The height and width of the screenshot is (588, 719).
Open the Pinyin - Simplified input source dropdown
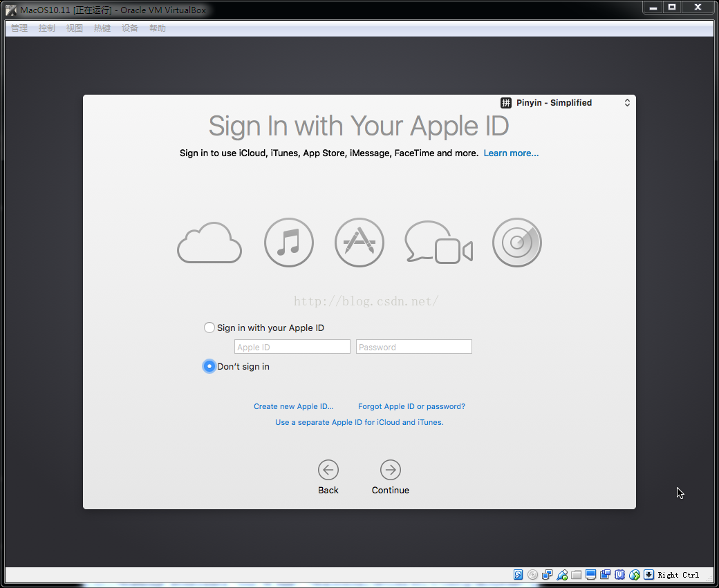point(566,103)
